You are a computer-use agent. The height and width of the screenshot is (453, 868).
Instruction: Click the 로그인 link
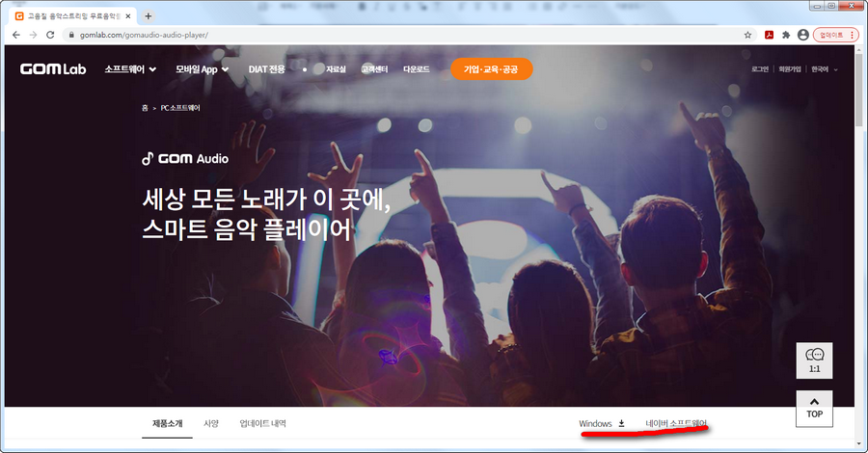(x=760, y=69)
